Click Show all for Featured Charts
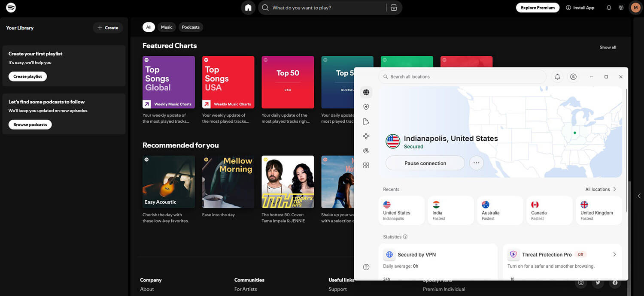Viewport: 644px width, 296px height. (608, 47)
